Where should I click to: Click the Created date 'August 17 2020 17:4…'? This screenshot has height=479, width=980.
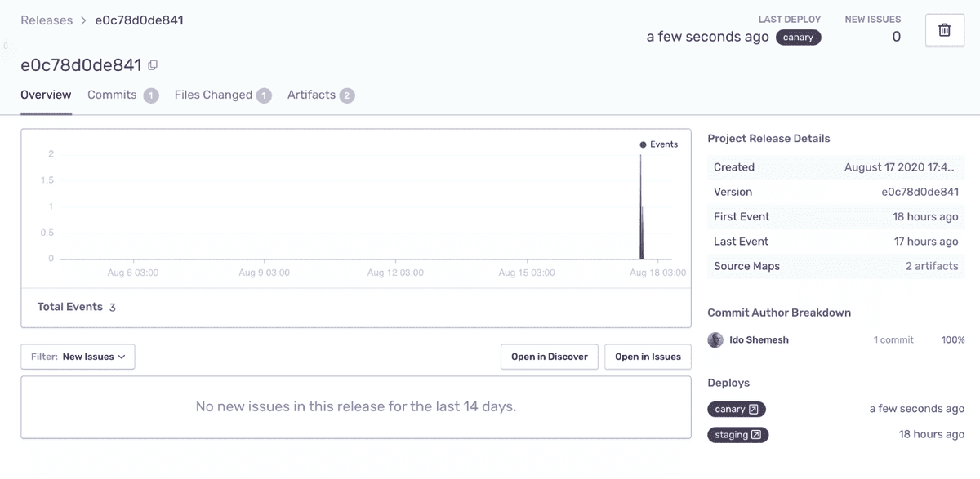(x=899, y=167)
